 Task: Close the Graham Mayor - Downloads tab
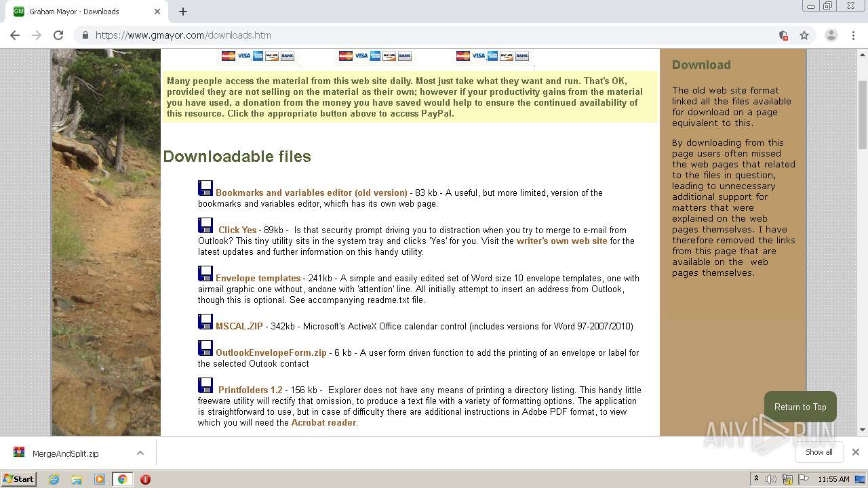point(157,12)
